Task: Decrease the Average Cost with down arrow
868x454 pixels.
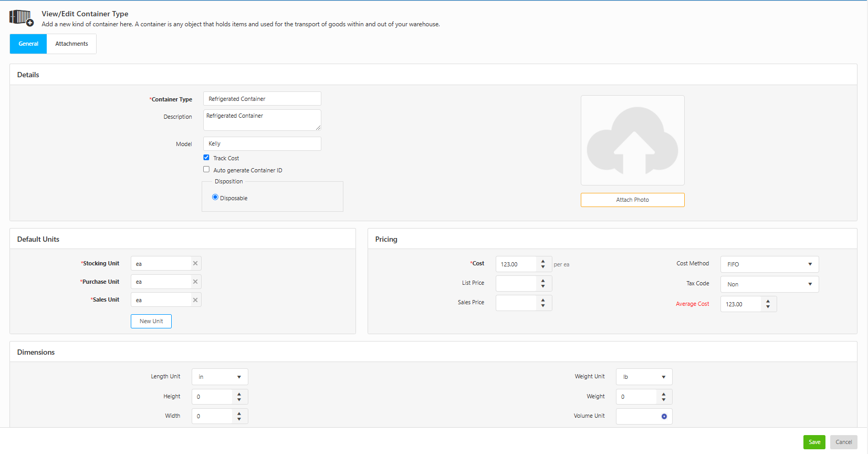Action: (768, 307)
